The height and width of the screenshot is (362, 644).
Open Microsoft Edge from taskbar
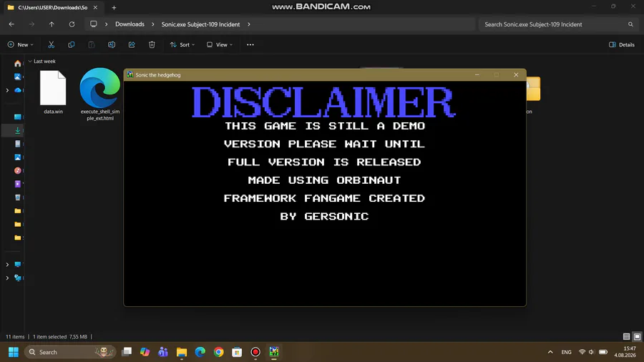200,352
